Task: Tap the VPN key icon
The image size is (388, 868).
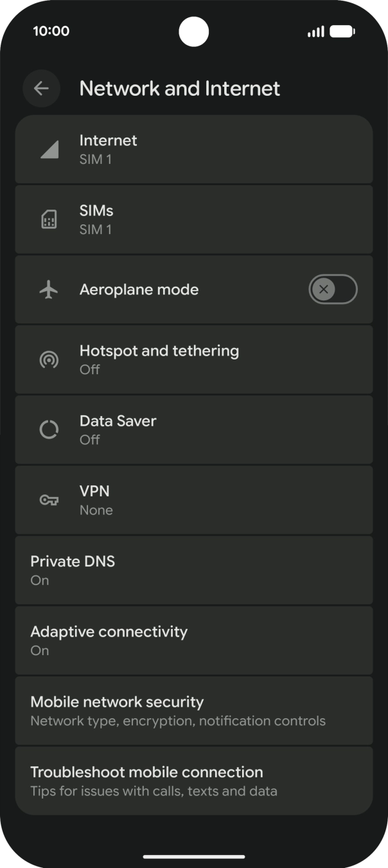Action: pos(49,500)
